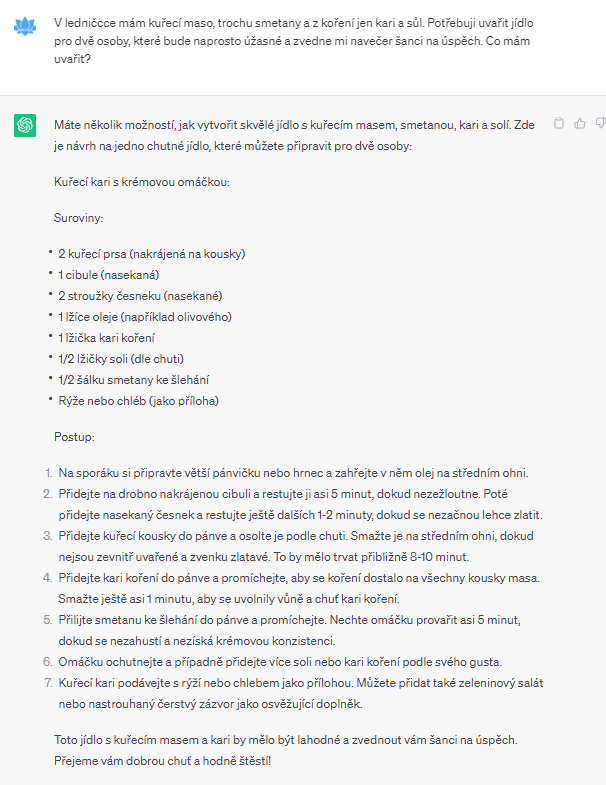
Task: Select the "1 cibule (nasekaná)" ingredient
Action: [109, 274]
